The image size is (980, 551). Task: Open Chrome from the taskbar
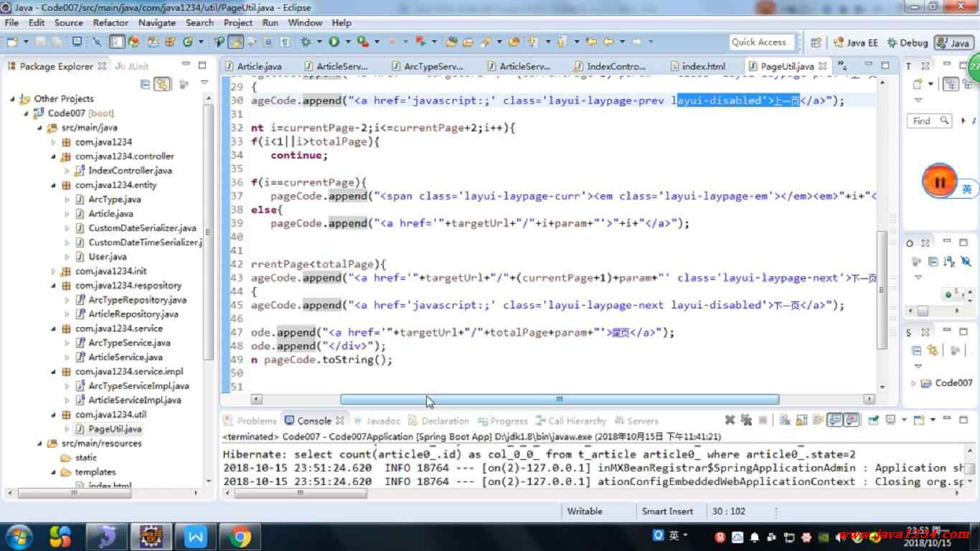point(240,536)
